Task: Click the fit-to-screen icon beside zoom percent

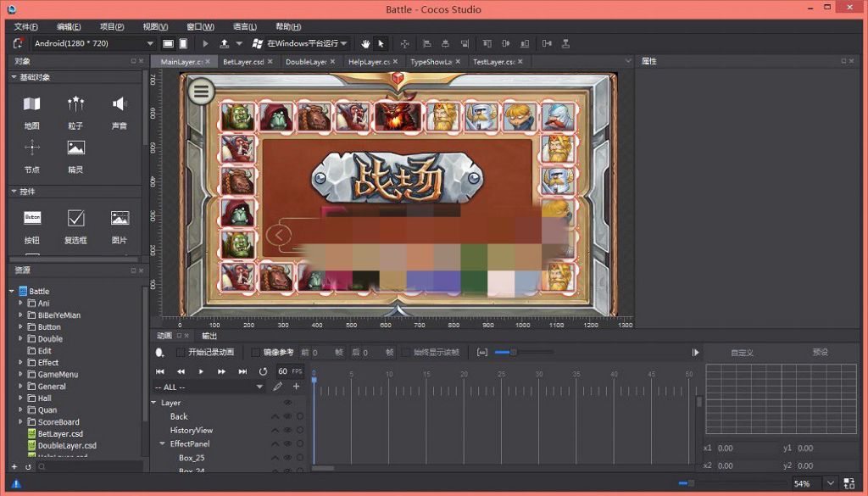Action: click(849, 483)
